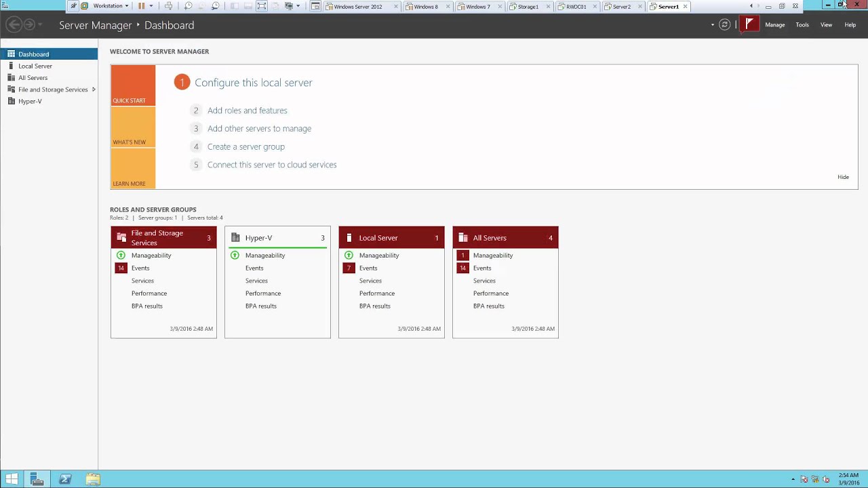The image size is (868, 488).
Task: Expand File and Storage Services in sidebar
Action: (x=94, y=89)
